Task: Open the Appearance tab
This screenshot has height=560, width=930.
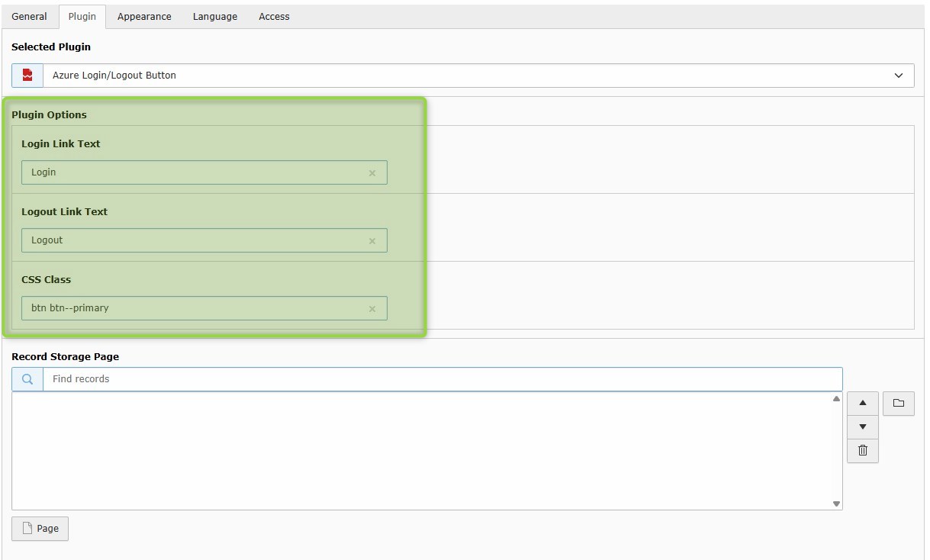Action: point(144,16)
